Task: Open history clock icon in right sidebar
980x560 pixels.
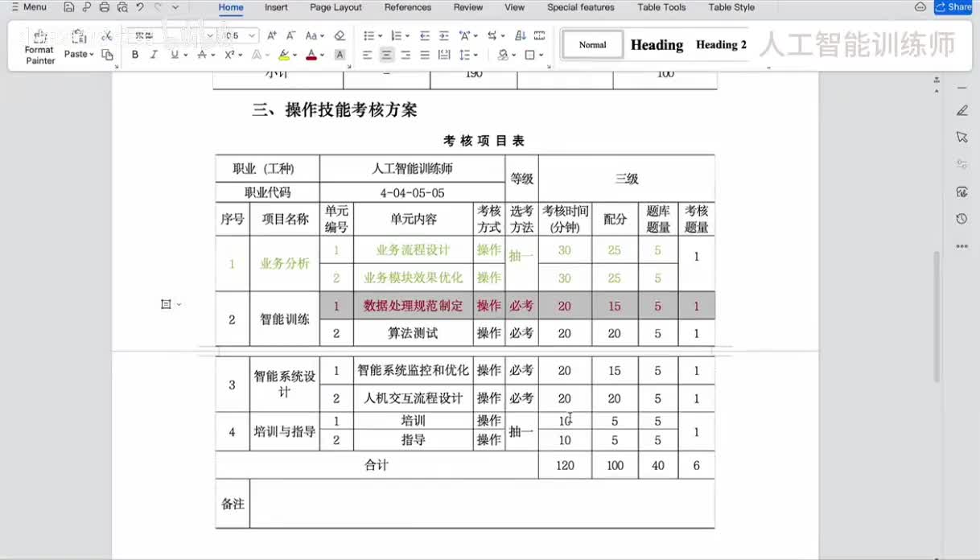Action: pos(961,219)
